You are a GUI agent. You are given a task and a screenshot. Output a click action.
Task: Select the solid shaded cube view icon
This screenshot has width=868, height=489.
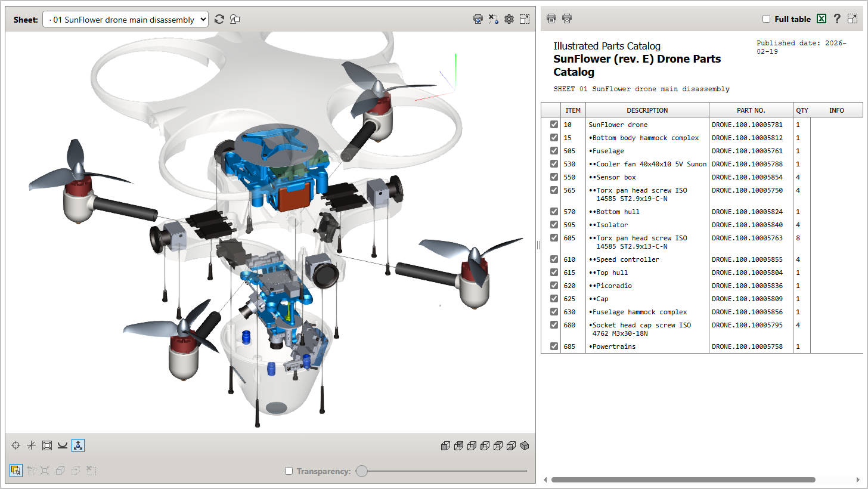coord(525,446)
